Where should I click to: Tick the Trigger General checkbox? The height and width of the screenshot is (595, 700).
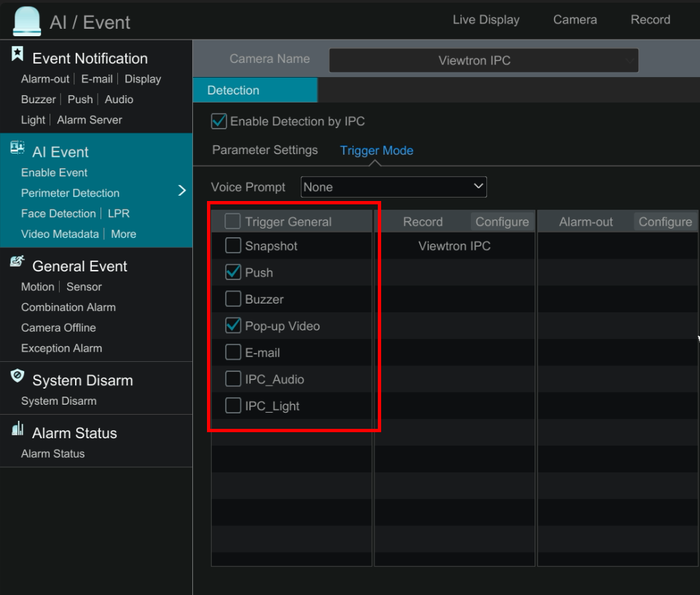[232, 221]
